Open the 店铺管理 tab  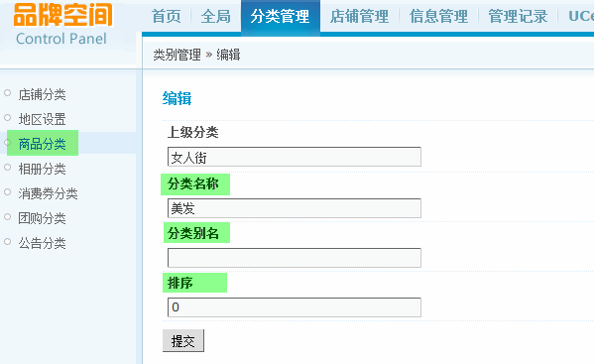359,16
